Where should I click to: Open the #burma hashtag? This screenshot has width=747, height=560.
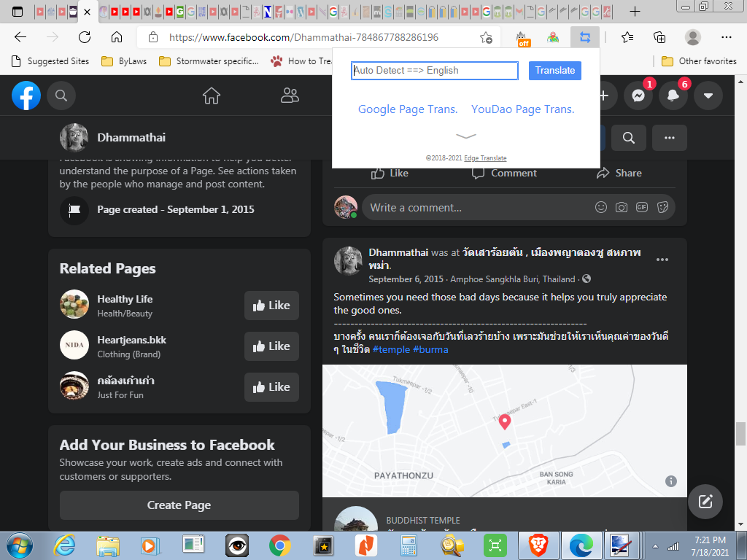(x=430, y=349)
